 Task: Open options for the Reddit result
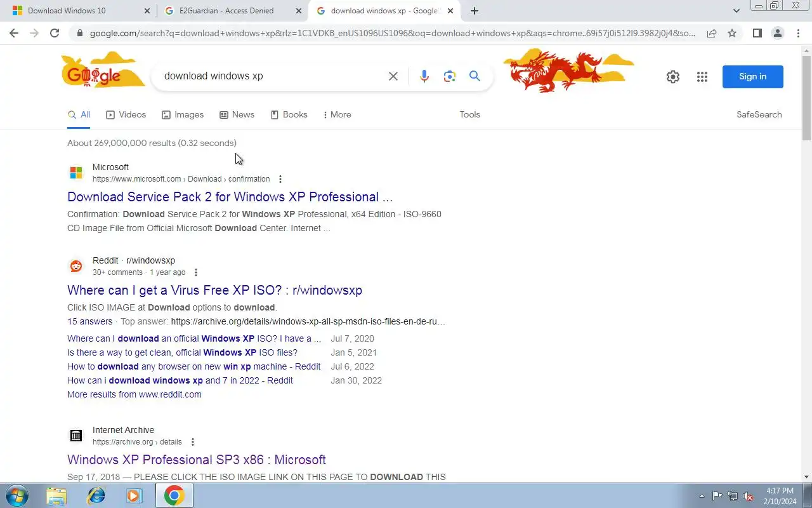click(x=195, y=272)
